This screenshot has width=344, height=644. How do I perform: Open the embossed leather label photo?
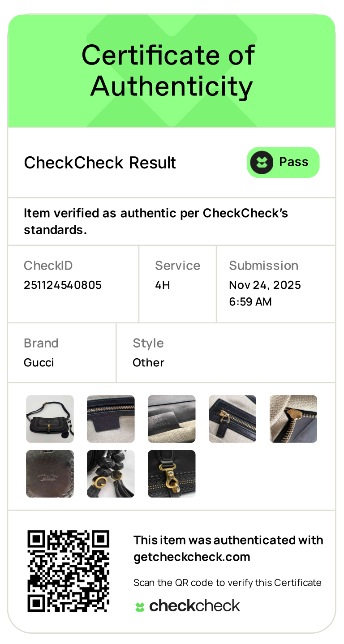172,419
